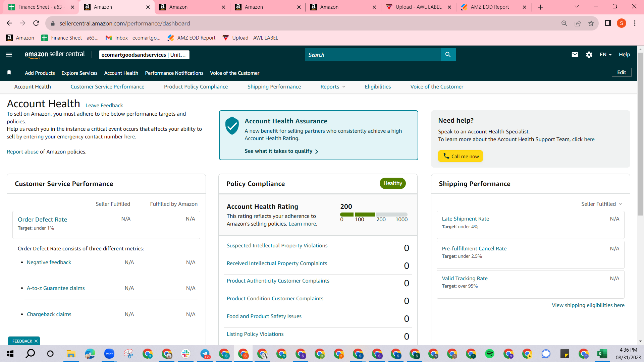Open Chrome's three-dot menu
Image resolution: width=644 pixels, height=362 pixels.
point(635,23)
